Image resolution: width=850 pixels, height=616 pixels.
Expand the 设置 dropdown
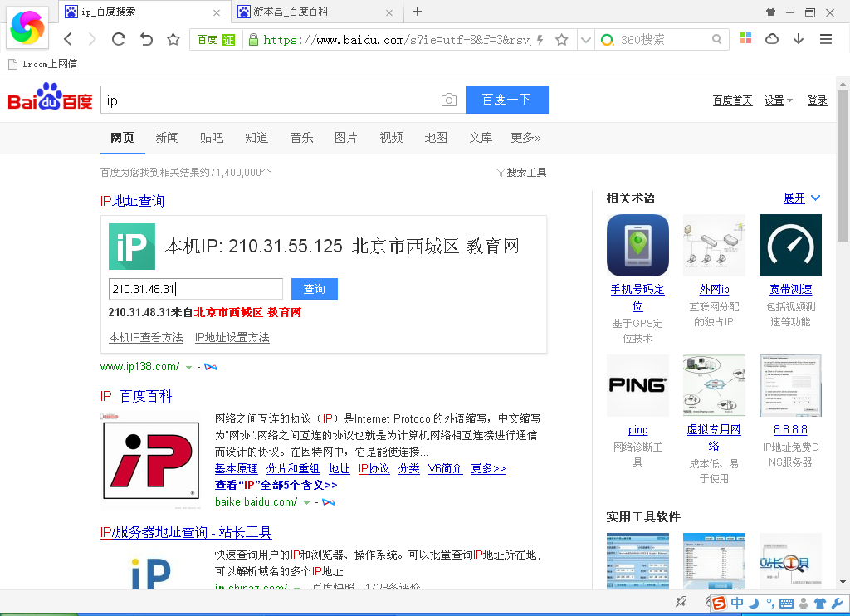(x=779, y=100)
